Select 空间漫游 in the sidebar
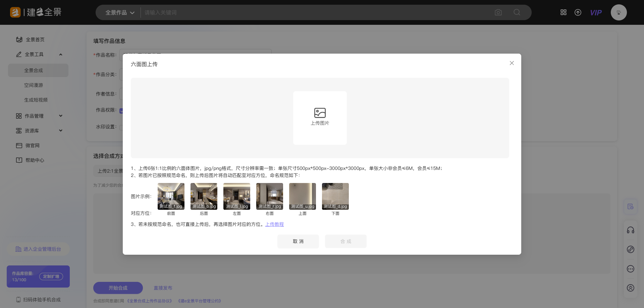 point(34,85)
